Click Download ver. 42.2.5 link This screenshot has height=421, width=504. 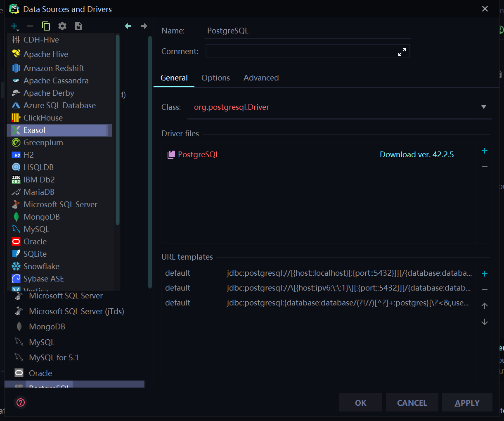[x=416, y=155]
